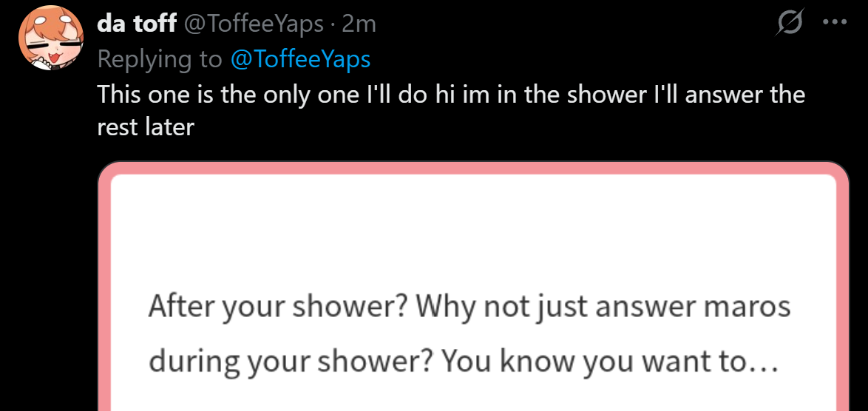The width and height of the screenshot is (868, 411).
Task: Click the pink top border of attached image
Action: click(x=473, y=169)
